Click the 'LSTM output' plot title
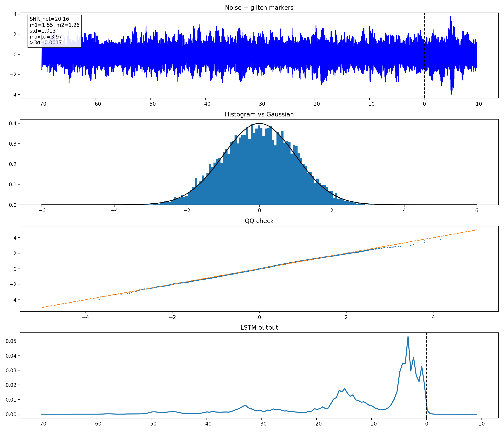Image resolution: width=504 pixels, height=432 pixels. coord(259,327)
